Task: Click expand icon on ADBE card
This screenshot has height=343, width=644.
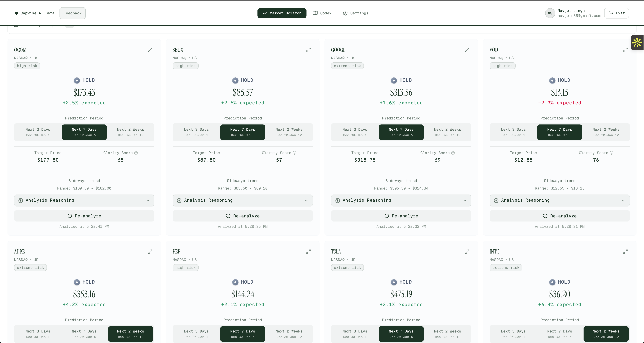Action: tap(150, 252)
